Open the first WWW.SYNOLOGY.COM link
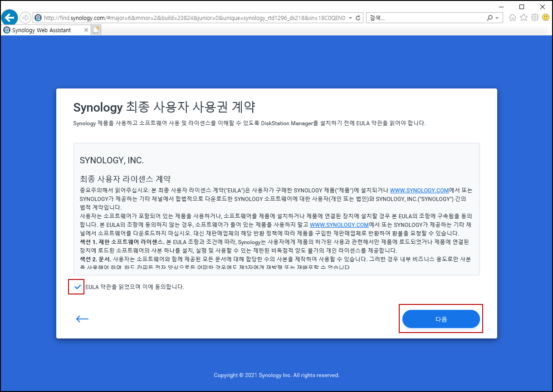Screen dimensions: 553x392 click(x=419, y=191)
